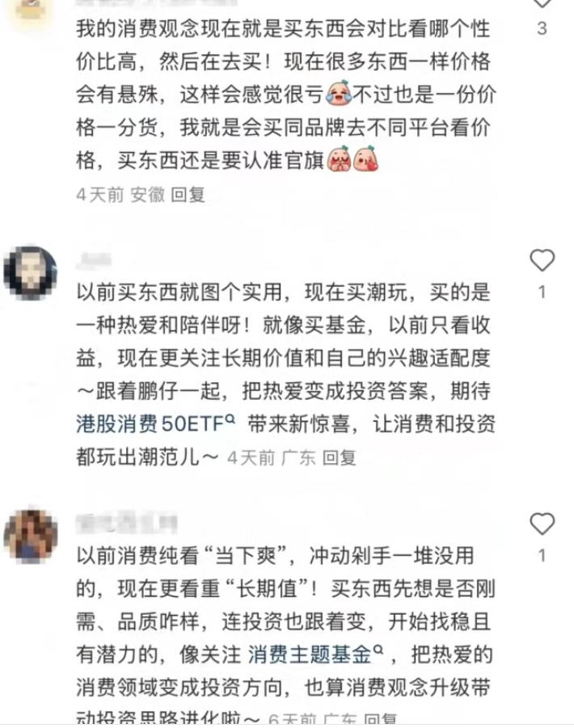Reply to the 安徽 comment via 回复
This screenshot has width=574, height=728.
coord(188,195)
